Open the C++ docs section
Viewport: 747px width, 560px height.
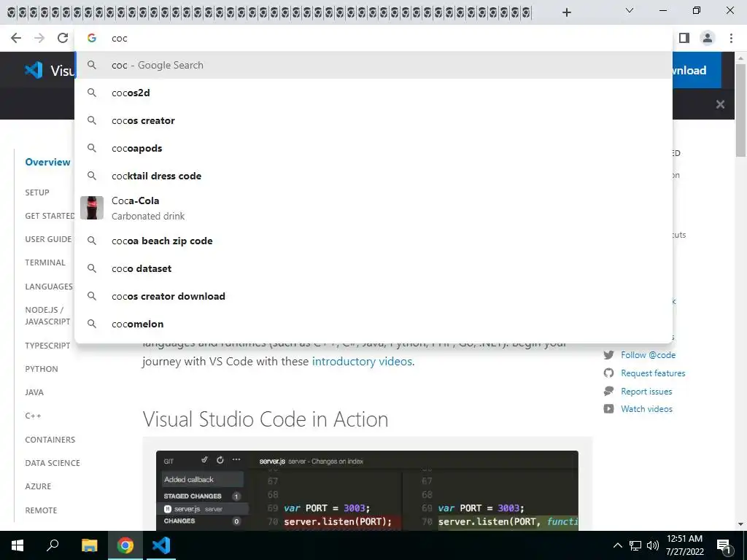[x=33, y=416]
